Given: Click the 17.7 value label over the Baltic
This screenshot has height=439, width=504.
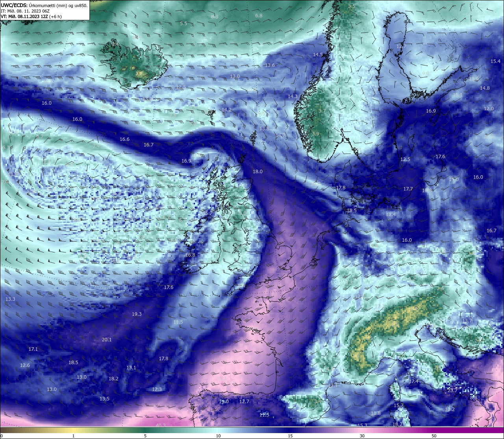Looking at the screenshot, I should [x=408, y=189].
